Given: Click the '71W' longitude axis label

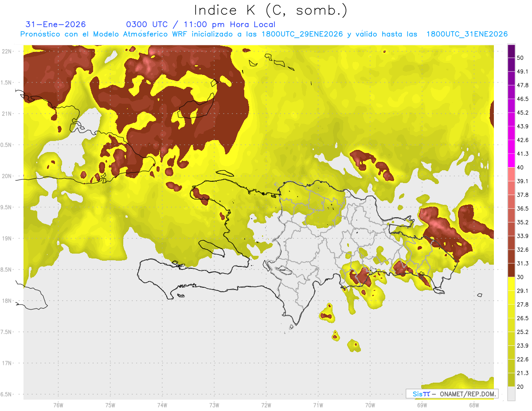Looking at the screenshot, I should point(318,405).
